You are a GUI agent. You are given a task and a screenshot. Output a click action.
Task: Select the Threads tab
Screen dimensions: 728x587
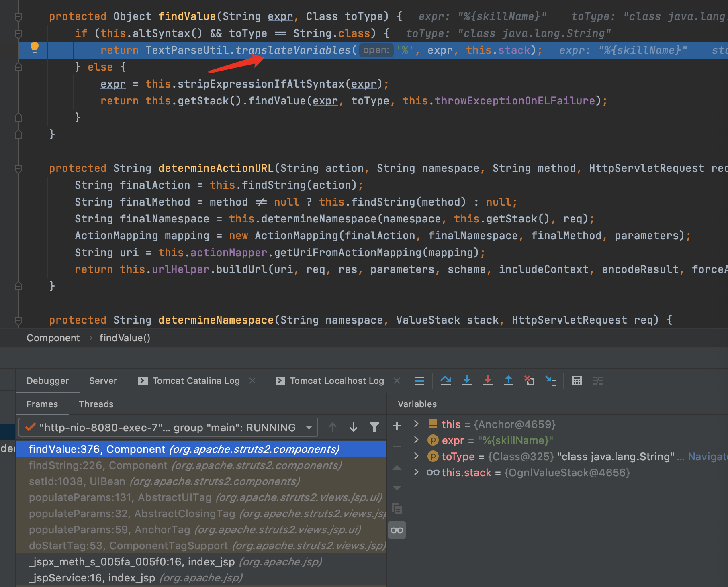coord(96,404)
